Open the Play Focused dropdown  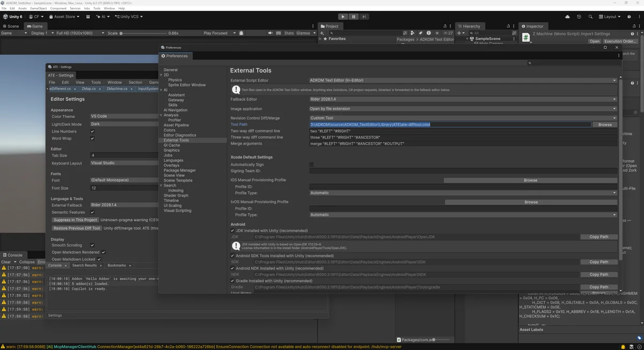coord(219,33)
